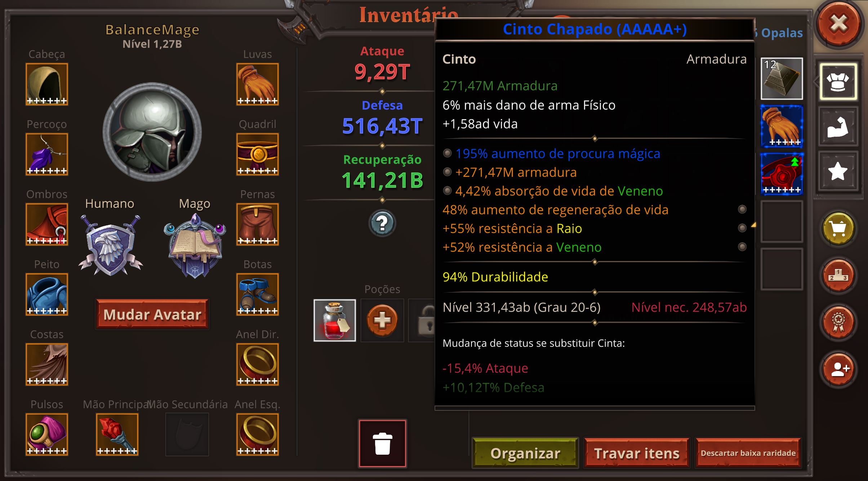Open the trash bin to discard item
868x481 pixels.
click(x=382, y=444)
